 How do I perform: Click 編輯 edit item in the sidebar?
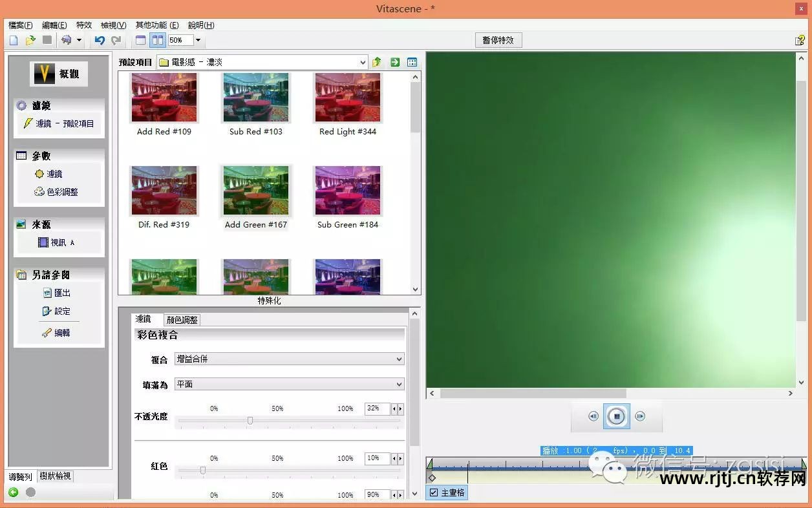click(56, 333)
